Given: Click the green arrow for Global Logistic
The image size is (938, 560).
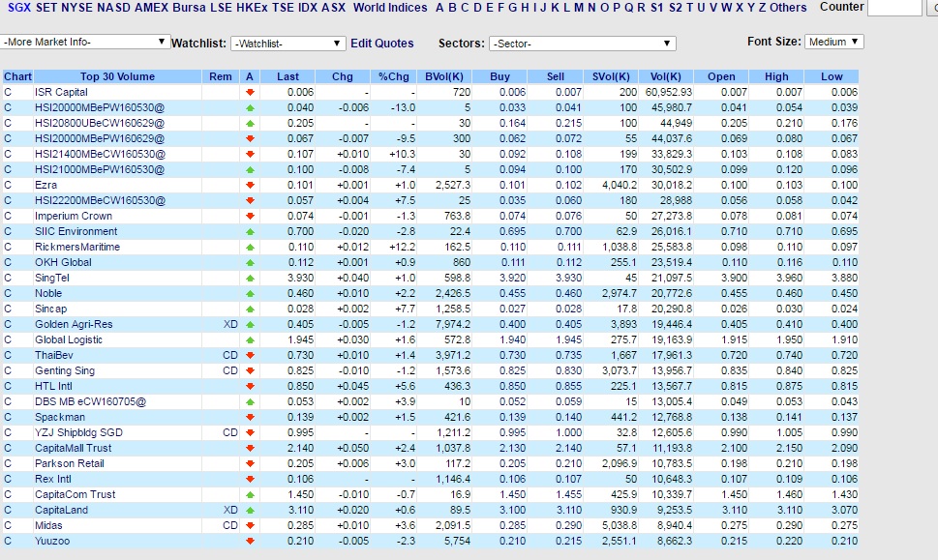Looking at the screenshot, I should point(250,340).
